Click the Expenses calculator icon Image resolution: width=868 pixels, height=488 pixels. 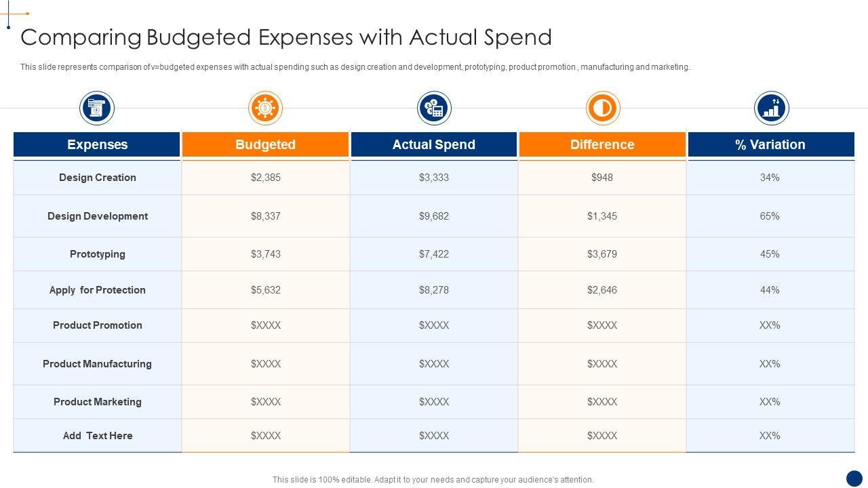[97, 108]
